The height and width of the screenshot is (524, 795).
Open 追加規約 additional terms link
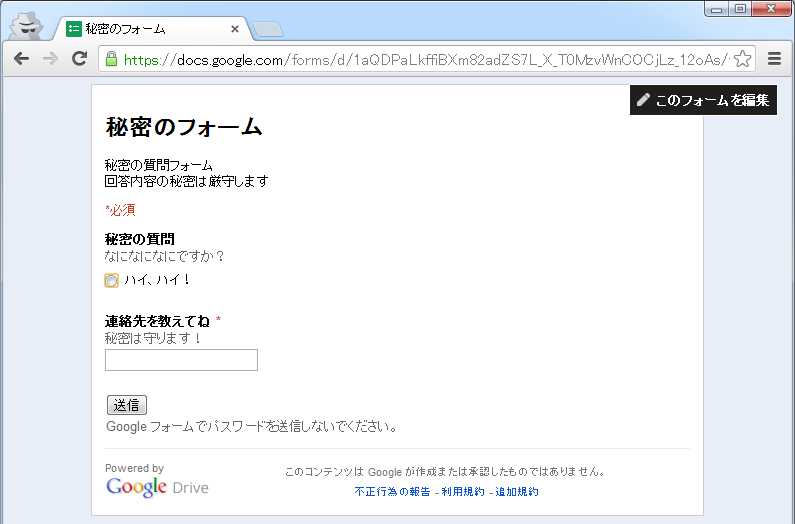pos(517,492)
